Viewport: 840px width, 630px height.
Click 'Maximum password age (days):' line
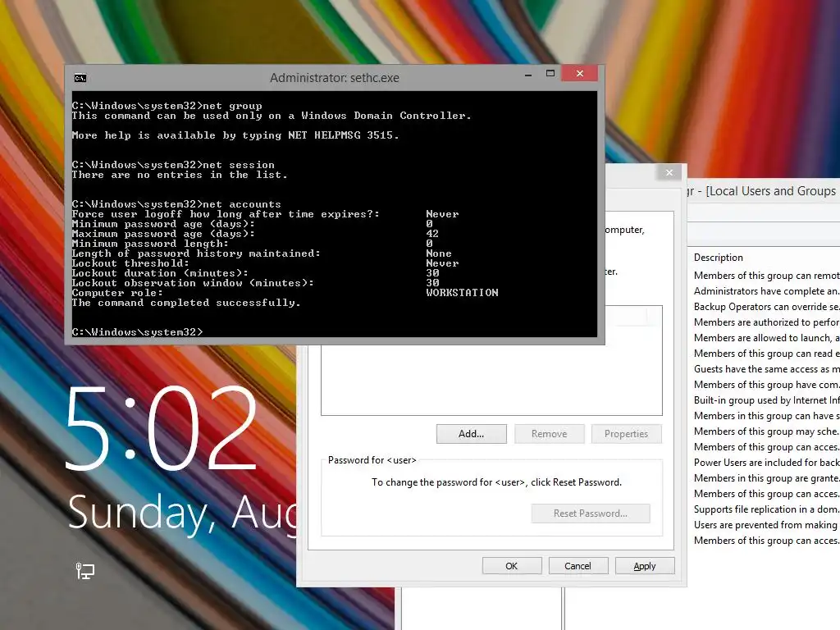click(x=163, y=234)
